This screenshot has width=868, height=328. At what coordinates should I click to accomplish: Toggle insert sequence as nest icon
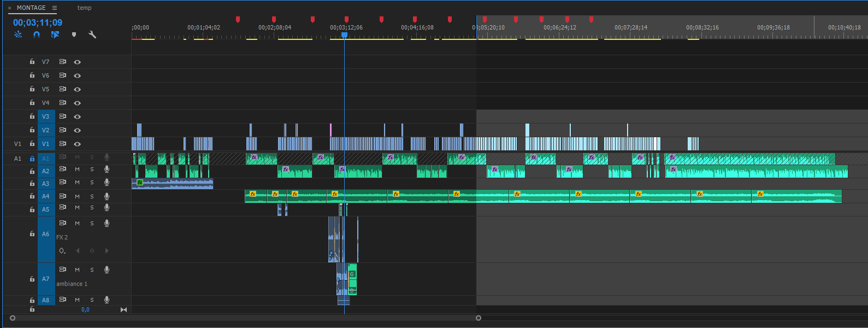pyautogui.click(x=18, y=34)
